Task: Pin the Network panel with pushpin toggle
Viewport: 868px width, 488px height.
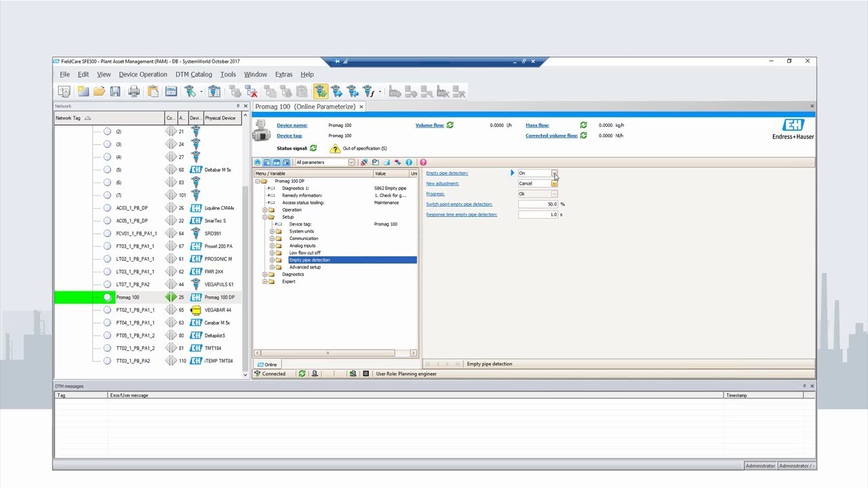Action: (x=238, y=106)
